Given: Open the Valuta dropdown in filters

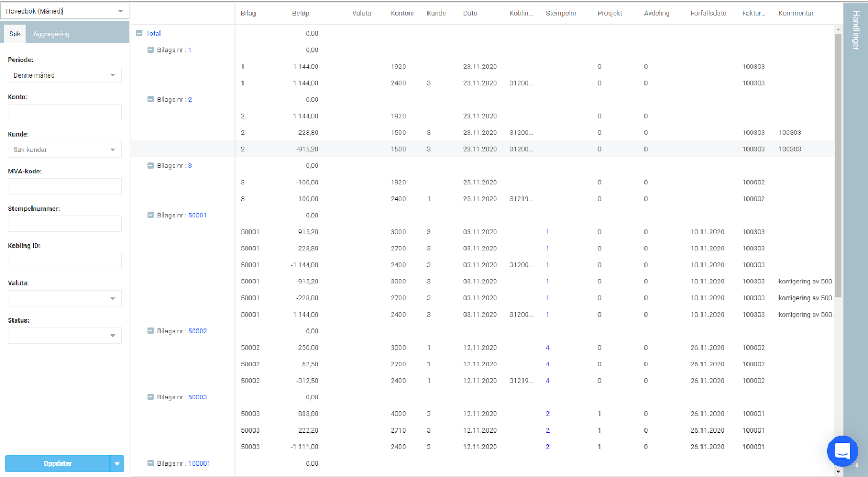Looking at the screenshot, I should pos(64,298).
